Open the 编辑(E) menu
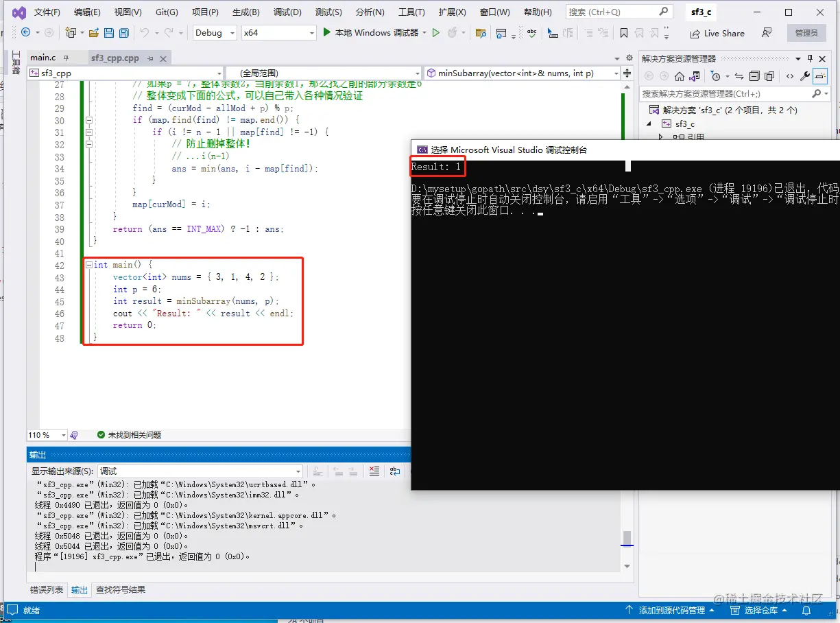This screenshot has height=623, width=840. pyautogui.click(x=87, y=12)
